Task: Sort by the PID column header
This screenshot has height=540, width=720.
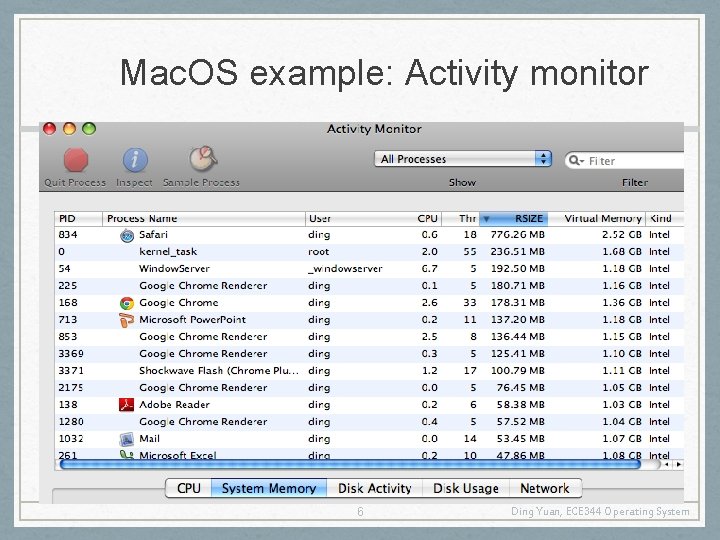Action: click(x=79, y=219)
